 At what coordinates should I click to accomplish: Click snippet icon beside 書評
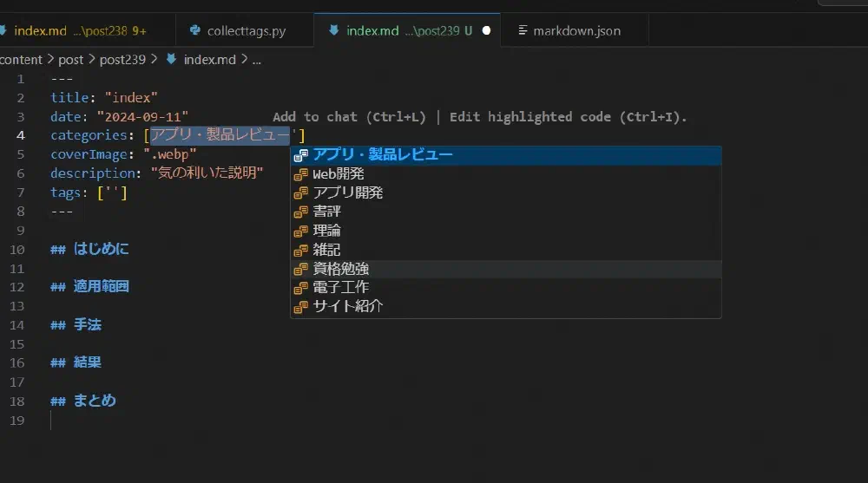pyautogui.click(x=300, y=212)
